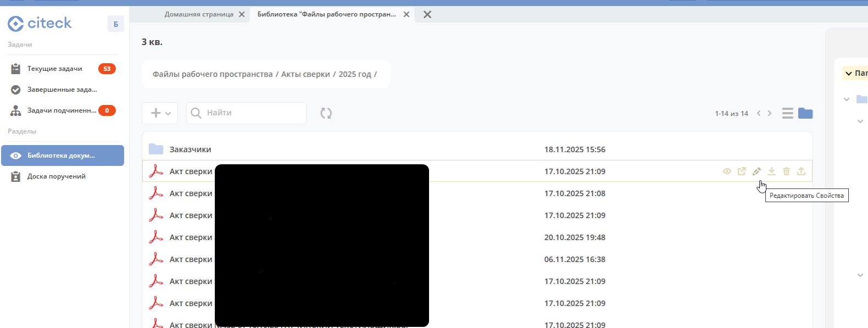Click the eye view icon in the hovered row
868x328 pixels.
click(727, 171)
